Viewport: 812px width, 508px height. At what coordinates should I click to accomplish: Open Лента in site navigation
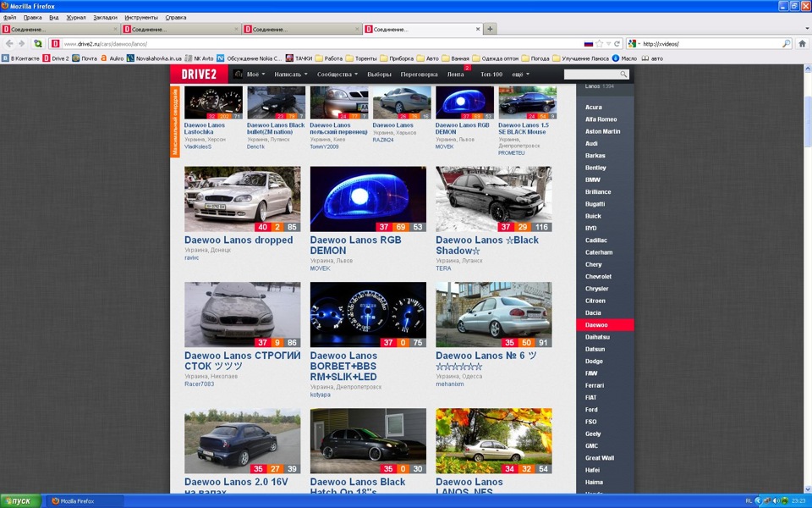tap(455, 75)
